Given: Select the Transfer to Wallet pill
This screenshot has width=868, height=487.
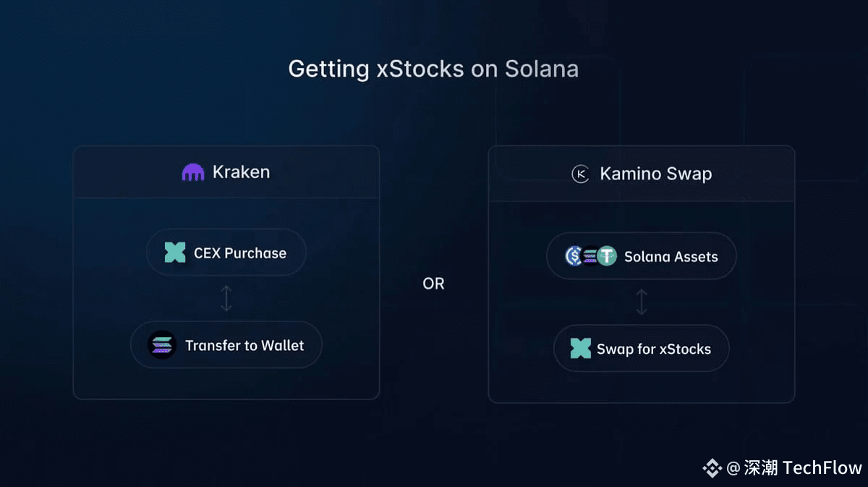Looking at the screenshot, I should tap(226, 345).
